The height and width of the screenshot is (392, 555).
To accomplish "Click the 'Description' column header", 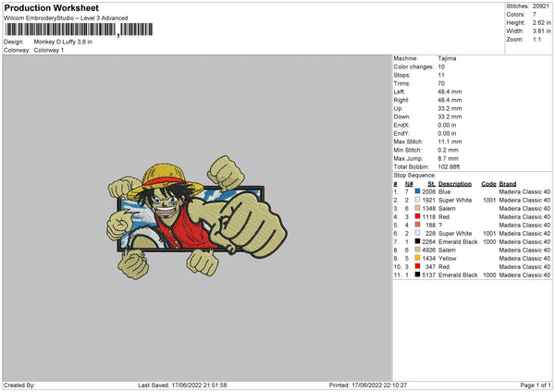I will 455,184.
